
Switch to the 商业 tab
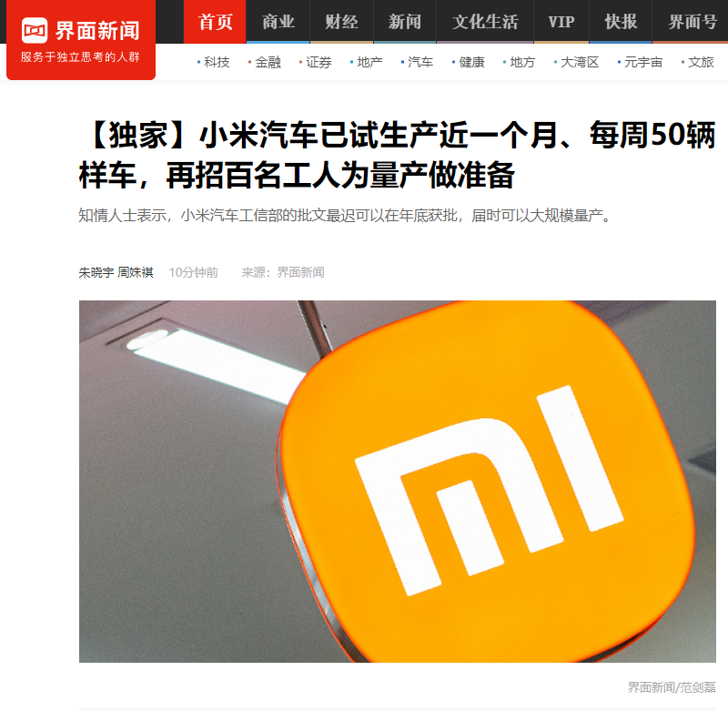coord(278,22)
